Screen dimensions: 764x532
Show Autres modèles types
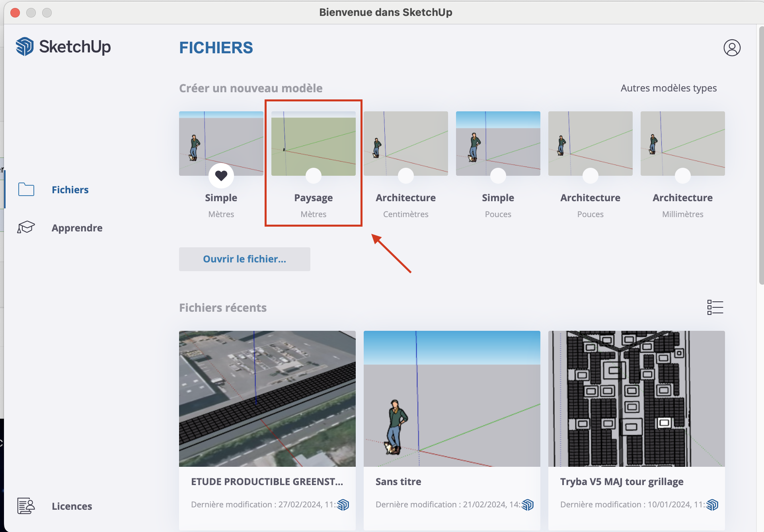(668, 88)
